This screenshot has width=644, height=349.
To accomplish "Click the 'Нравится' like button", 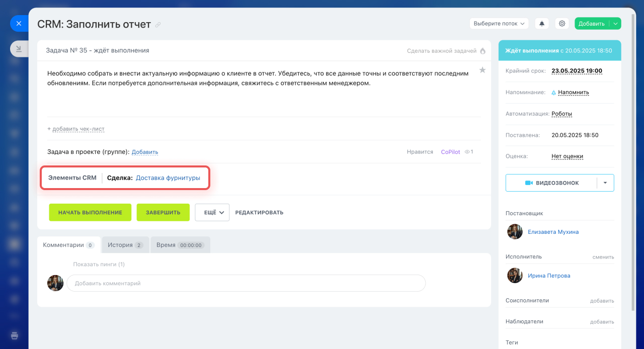I will coord(420,152).
